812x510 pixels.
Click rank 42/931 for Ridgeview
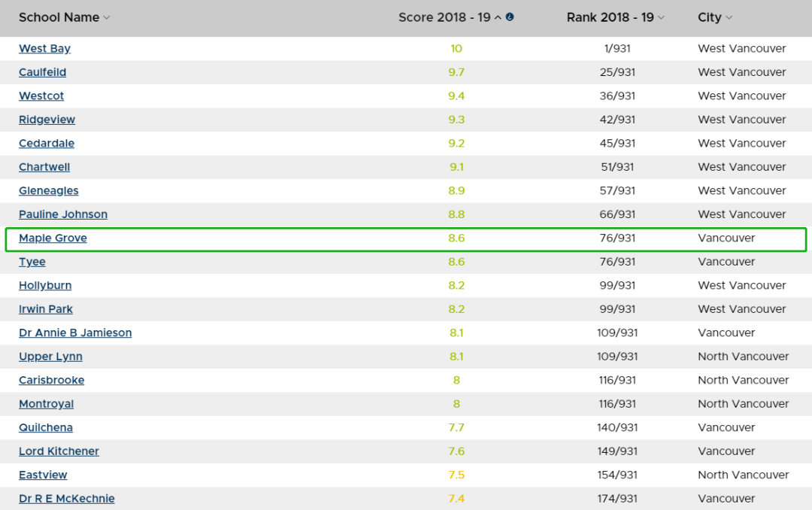[617, 120]
